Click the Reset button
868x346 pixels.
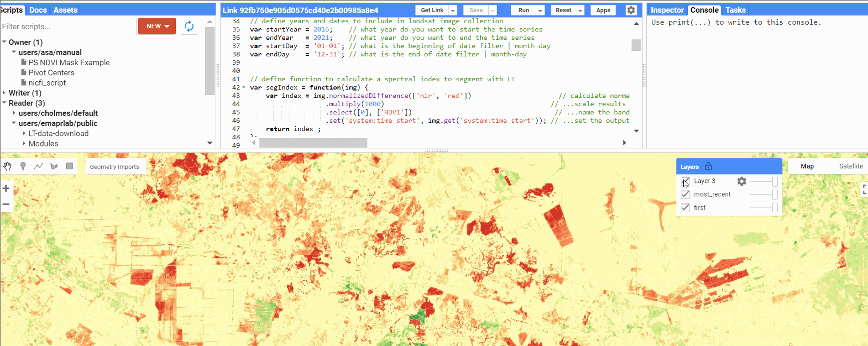point(563,10)
